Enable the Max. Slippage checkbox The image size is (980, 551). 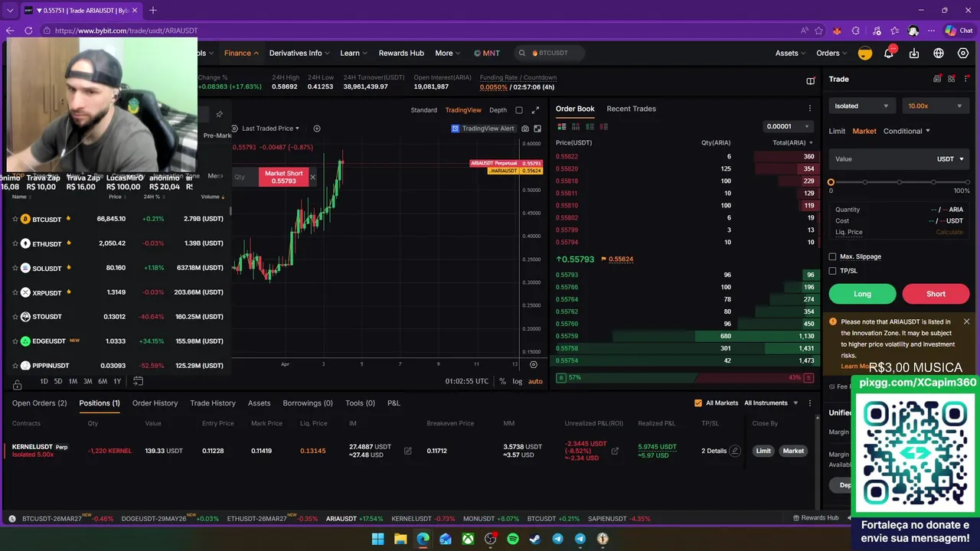[x=833, y=256]
